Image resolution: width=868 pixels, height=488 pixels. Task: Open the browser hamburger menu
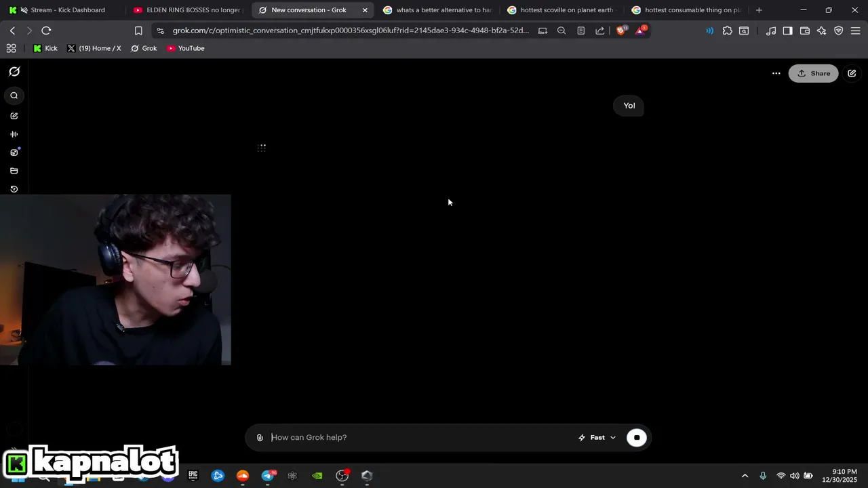click(856, 30)
